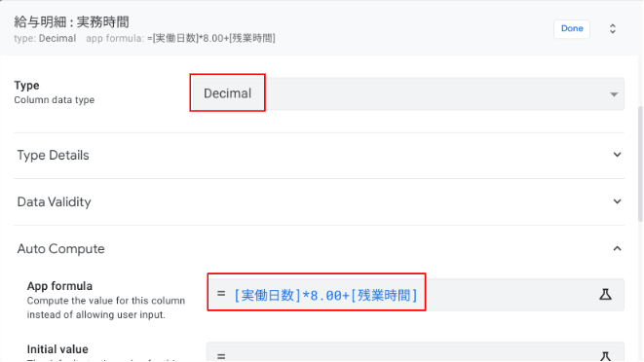Open the expression assistant flask for App formula
The image size is (644, 362).
point(605,294)
